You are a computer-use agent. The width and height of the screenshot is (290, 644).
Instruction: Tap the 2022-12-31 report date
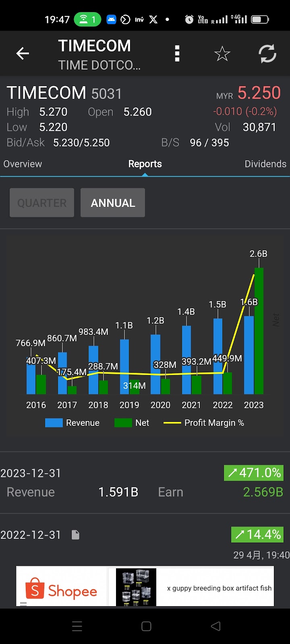tap(31, 535)
